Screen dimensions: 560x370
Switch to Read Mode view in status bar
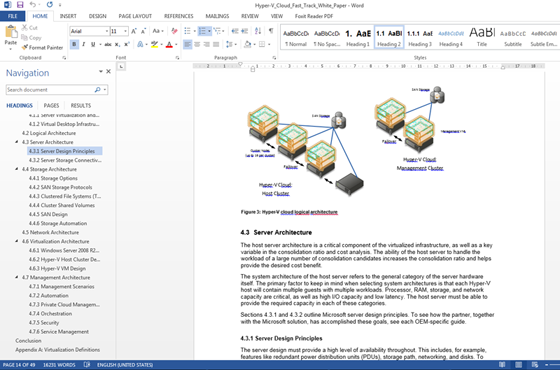pos(502,365)
